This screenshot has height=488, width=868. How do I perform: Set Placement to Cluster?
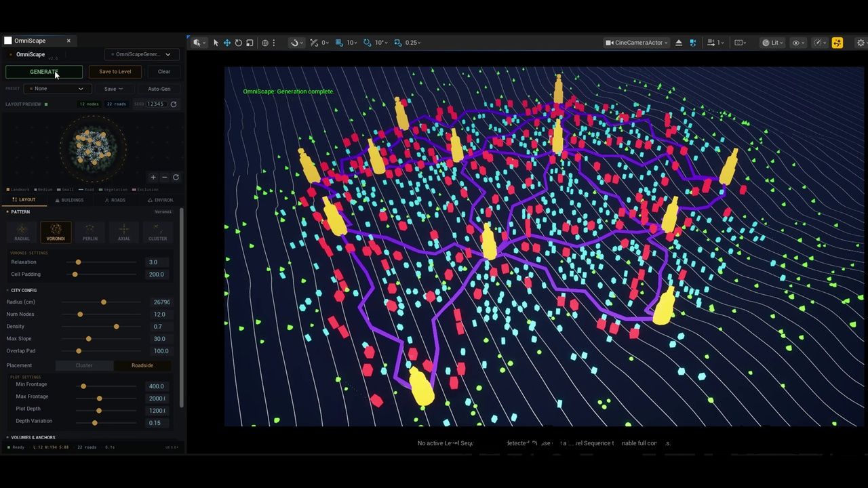click(x=84, y=365)
